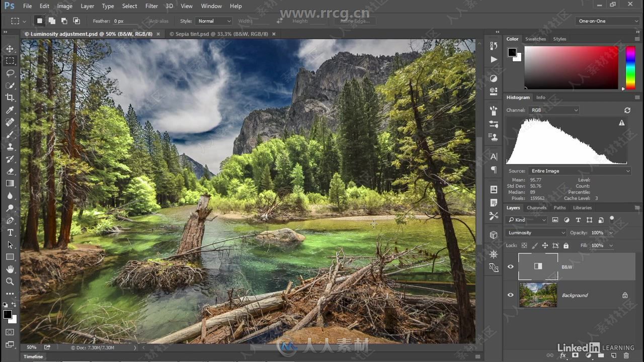Hide the B&W layer eye icon

click(x=511, y=266)
